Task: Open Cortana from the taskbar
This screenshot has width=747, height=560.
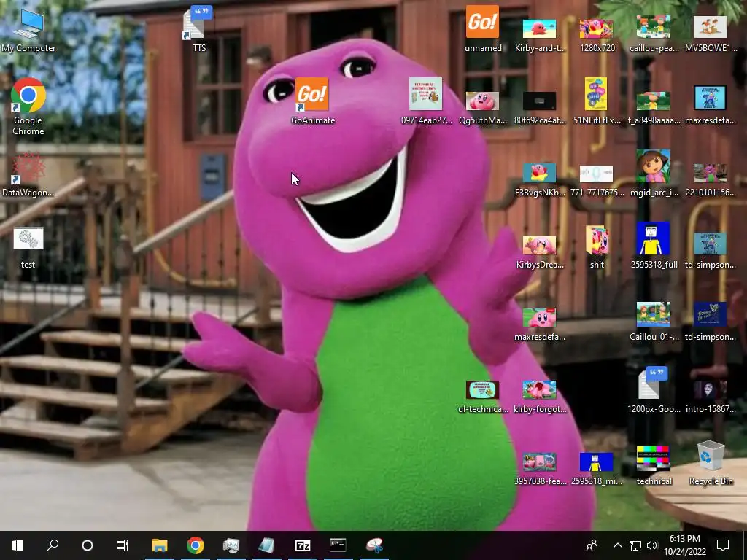Action: tap(88, 545)
